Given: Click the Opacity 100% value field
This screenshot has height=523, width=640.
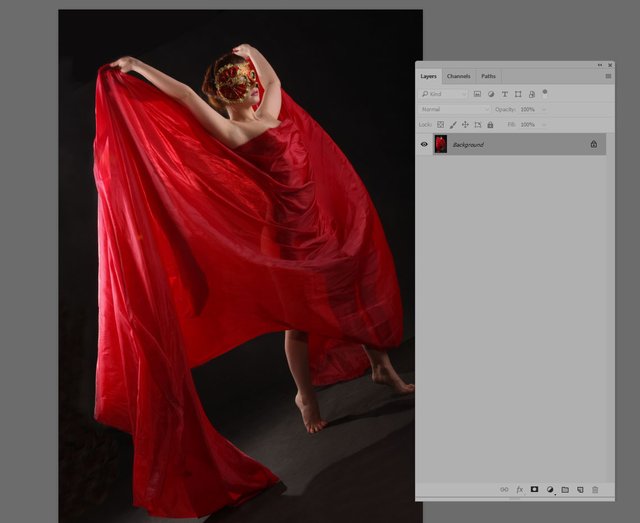Looking at the screenshot, I should 528,109.
